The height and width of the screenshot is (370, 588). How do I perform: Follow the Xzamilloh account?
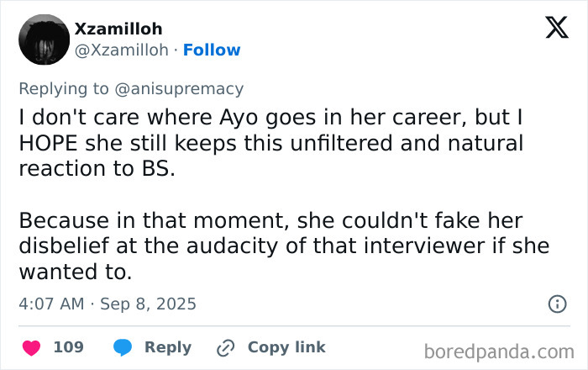(x=212, y=50)
